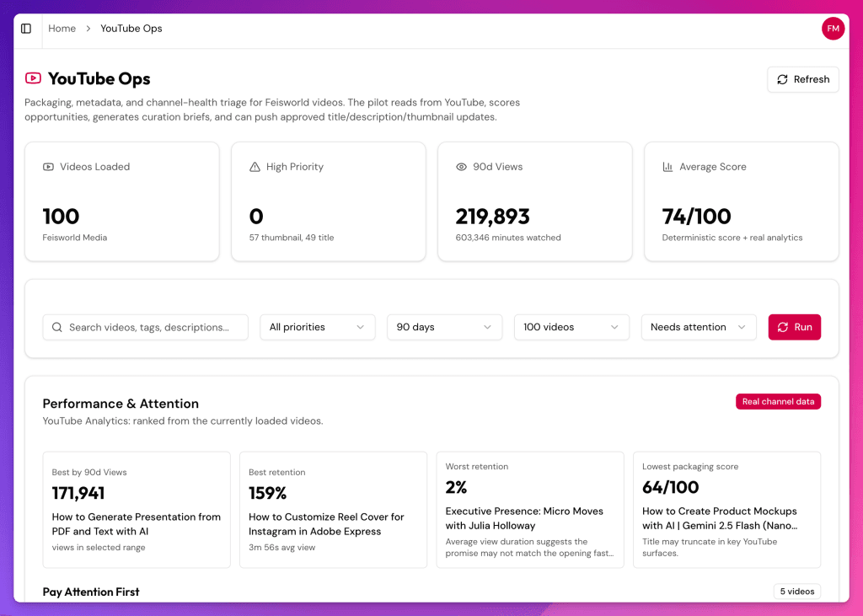Open the 100 videos dropdown
Screen dimensions: 863x616
(572, 327)
